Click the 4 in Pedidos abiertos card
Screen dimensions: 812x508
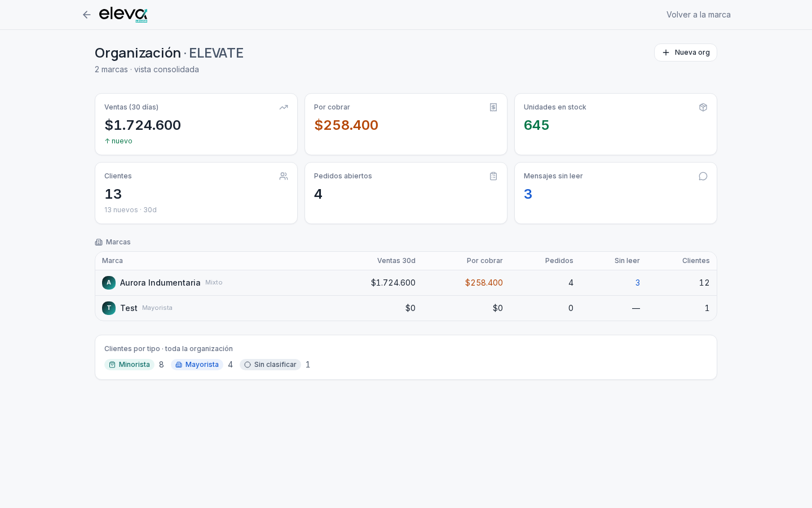tap(318, 194)
